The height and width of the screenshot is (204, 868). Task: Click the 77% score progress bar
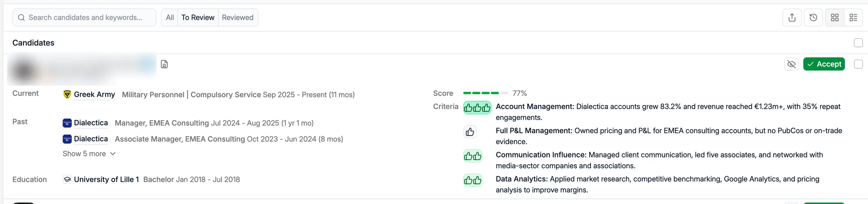tap(485, 93)
